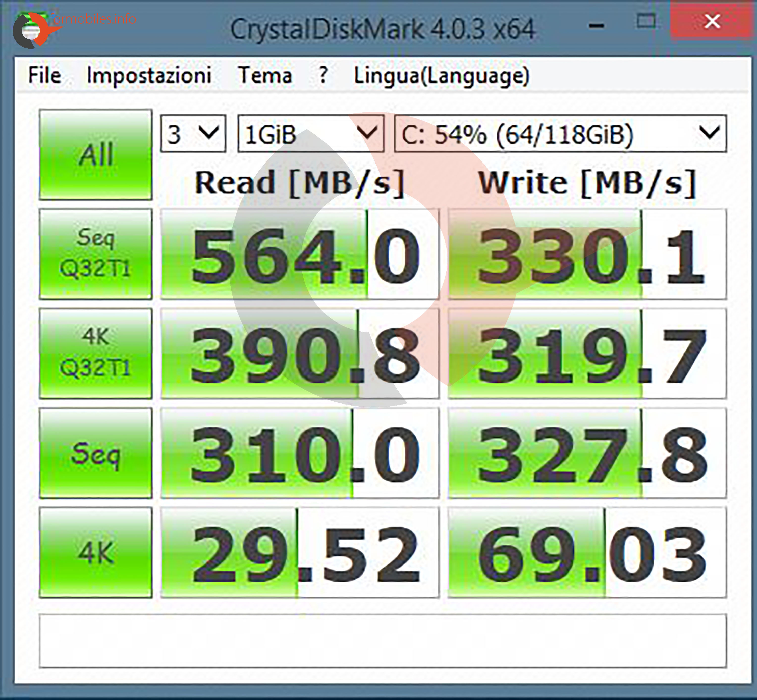Image resolution: width=757 pixels, height=700 pixels.
Task: Open the Impostazioni menu
Action: pos(149,75)
